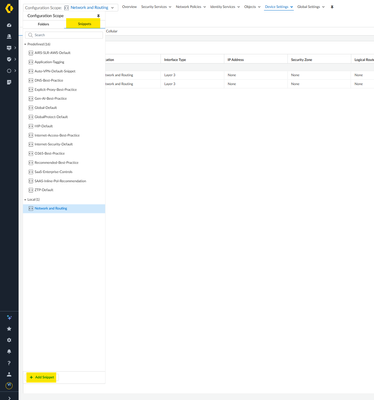The width and height of the screenshot is (374, 400).
Task: Click the snippet icon beside DNS-Best-Practice
Action: click(31, 80)
